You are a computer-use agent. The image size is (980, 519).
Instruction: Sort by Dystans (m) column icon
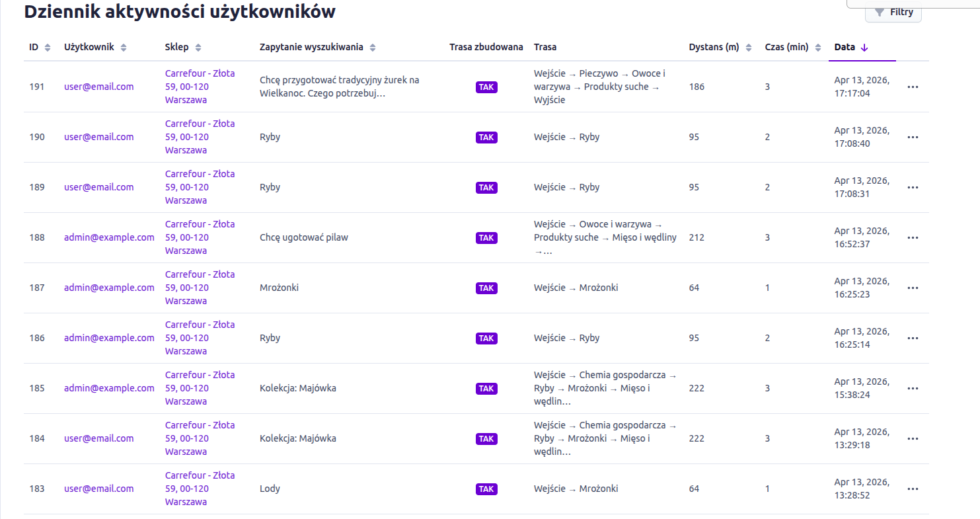749,48
